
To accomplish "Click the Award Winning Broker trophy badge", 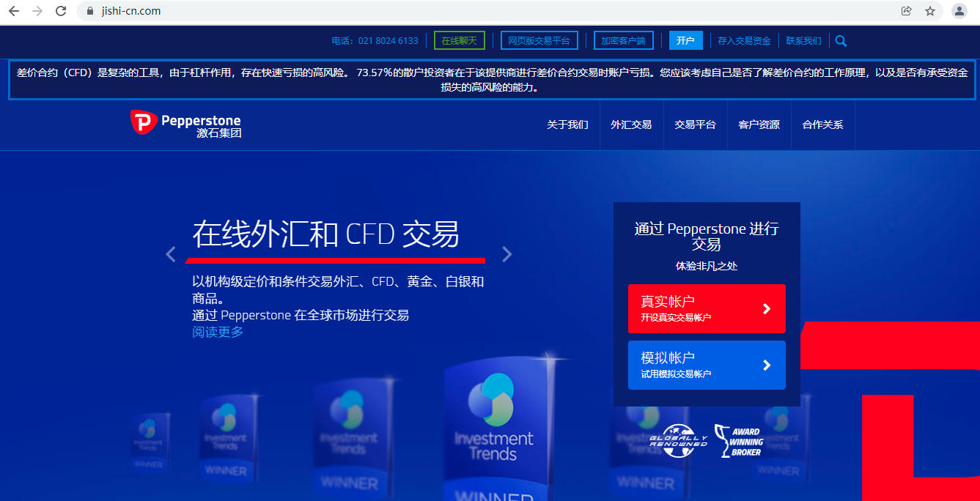I will click(739, 441).
